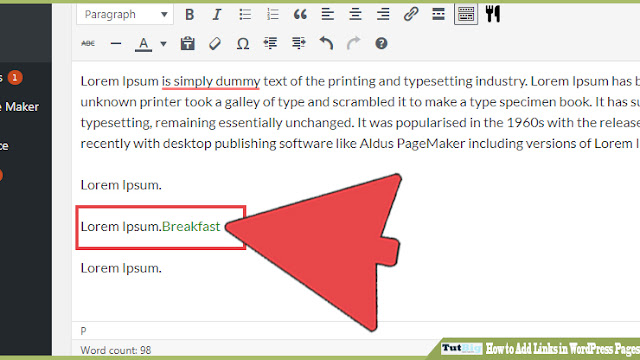This screenshot has width=640, height=360.
Task: Apply blockquote formatting
Action: pos(300,15)
